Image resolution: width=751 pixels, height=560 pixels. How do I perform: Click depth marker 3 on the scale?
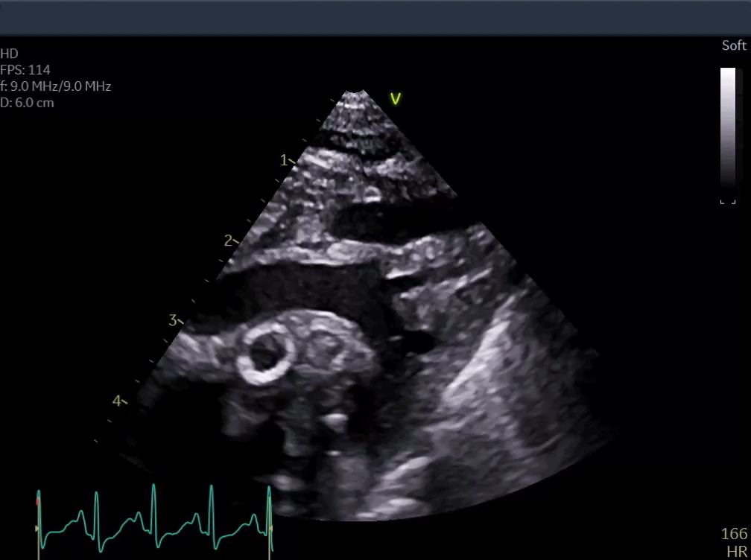174,321
